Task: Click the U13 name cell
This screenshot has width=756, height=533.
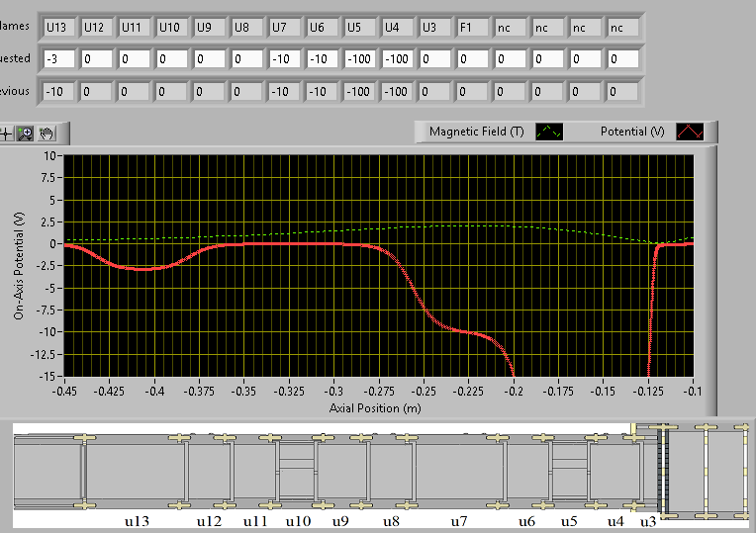Action: 59,28
